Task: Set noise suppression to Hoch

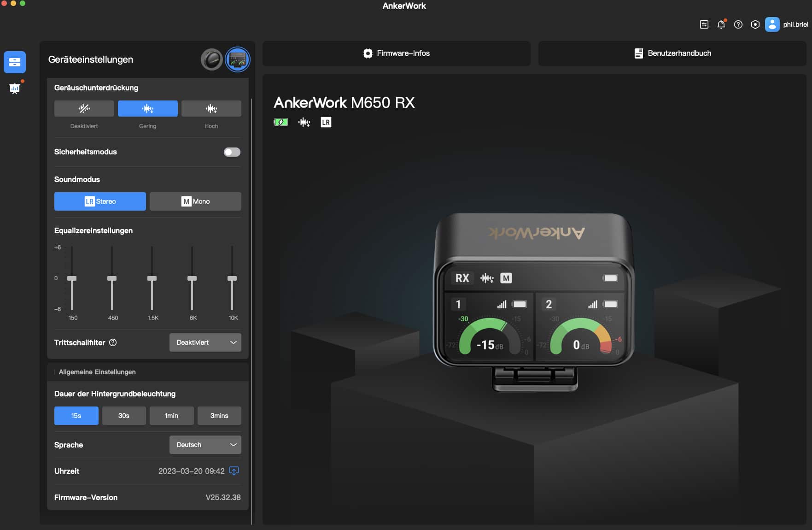Action: tap(211, 109)
